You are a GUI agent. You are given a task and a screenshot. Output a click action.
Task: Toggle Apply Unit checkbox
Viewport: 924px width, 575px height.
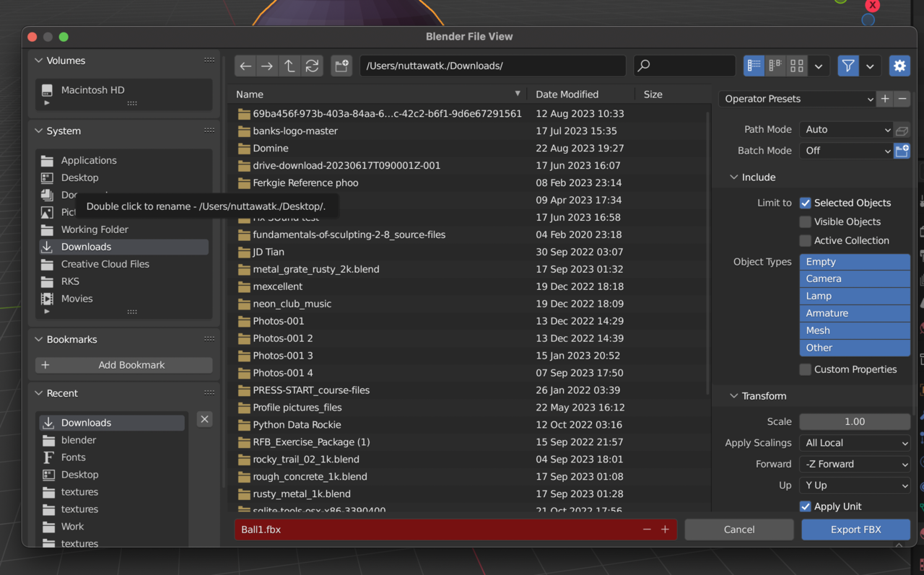tap(806, 506)
